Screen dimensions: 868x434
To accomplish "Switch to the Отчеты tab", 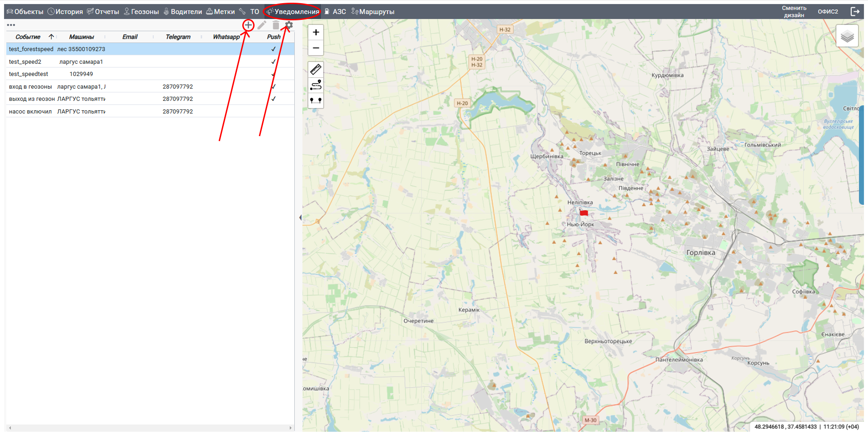I will click(x=103, y=12).
